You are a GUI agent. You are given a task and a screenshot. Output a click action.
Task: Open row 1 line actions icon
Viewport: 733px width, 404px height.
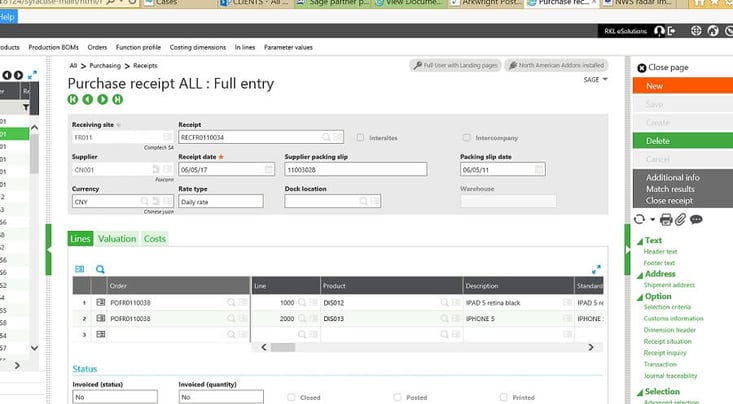100,303
